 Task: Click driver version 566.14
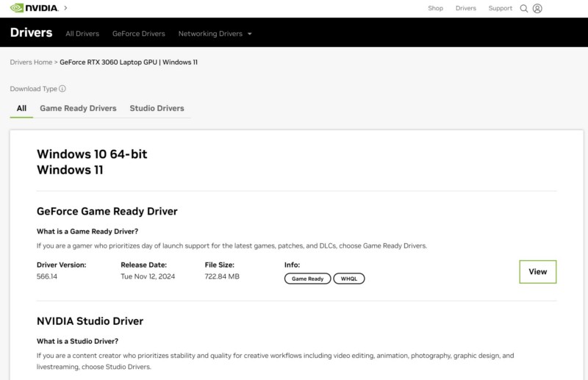point(47,276)
